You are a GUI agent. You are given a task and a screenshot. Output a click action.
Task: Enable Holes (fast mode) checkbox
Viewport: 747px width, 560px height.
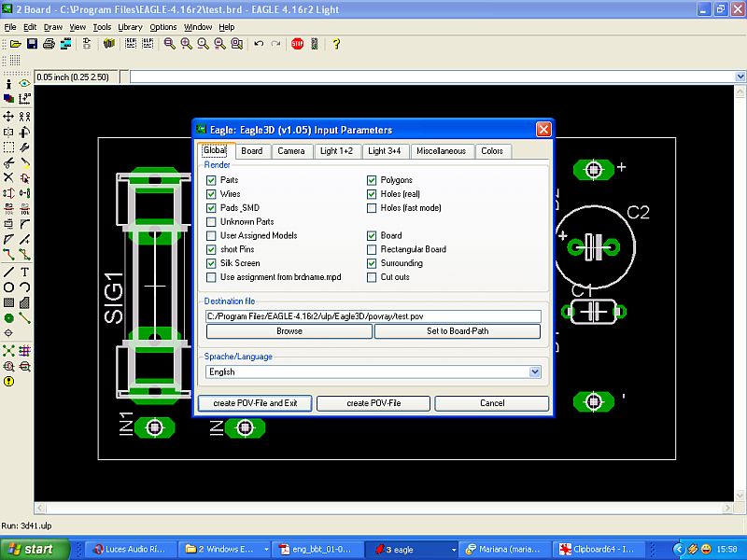[x=372, y=208]
